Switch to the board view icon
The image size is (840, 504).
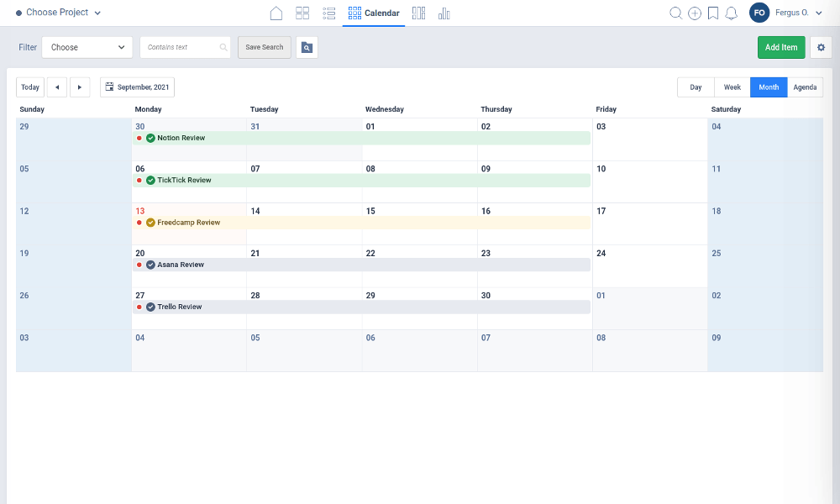[302, 13]
